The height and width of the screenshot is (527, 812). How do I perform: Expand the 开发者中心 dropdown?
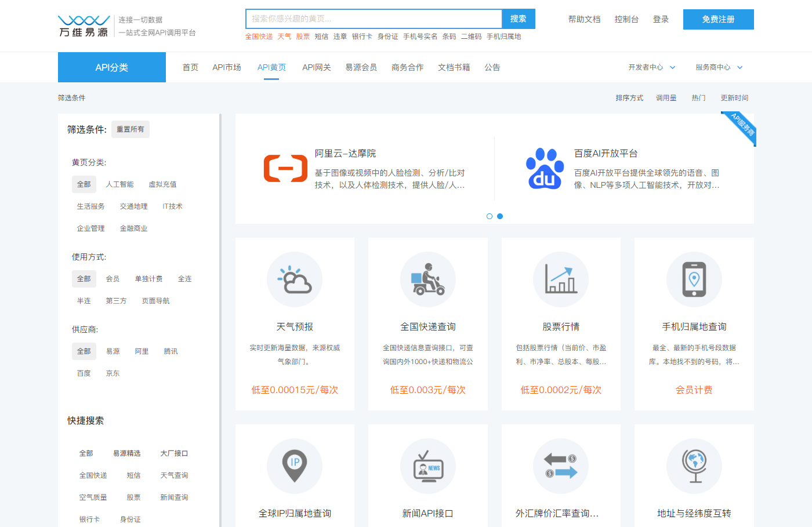pyautogui.click(x=652, y=67)
